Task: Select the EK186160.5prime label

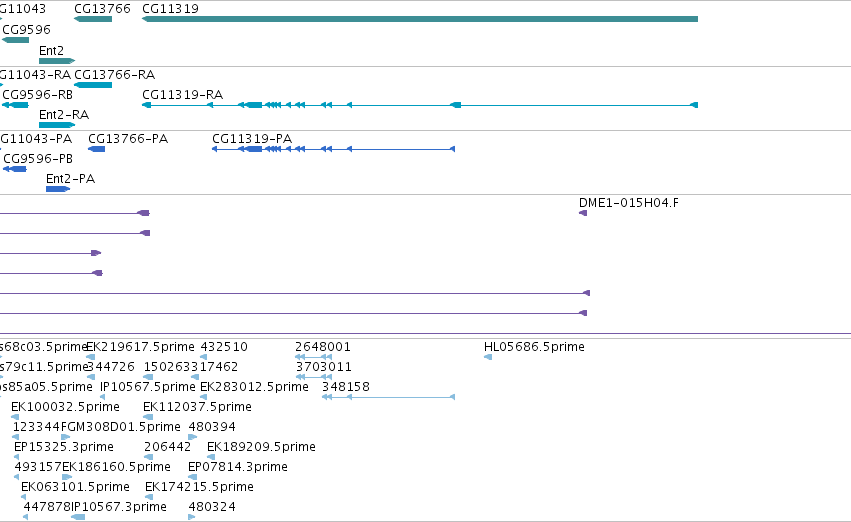Action: 116,467
